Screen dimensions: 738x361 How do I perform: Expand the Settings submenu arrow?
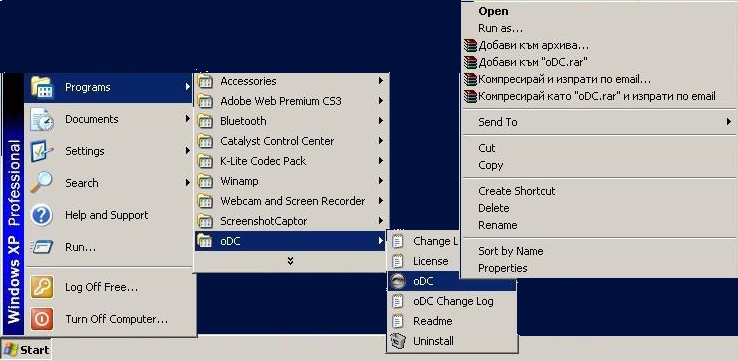(187, 151)
